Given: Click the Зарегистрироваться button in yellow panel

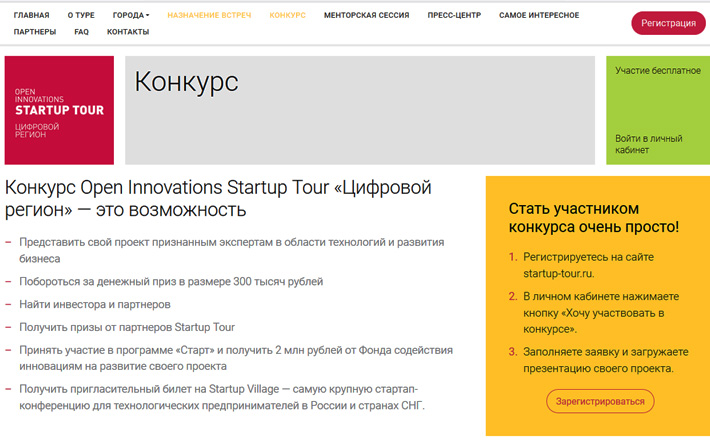Looking at the screenshot, I should coord(600,401).
